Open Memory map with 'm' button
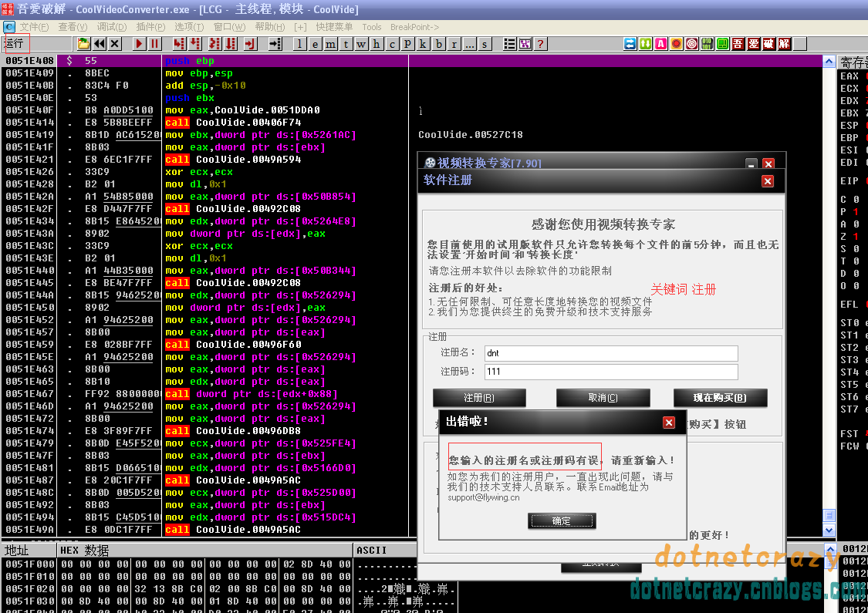868x613 pixels. point(330,44)
